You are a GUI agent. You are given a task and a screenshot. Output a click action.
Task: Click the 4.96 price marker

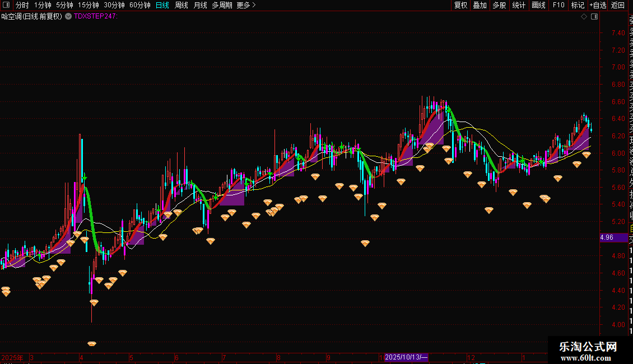pyautogui.click(x=613, y=237)
